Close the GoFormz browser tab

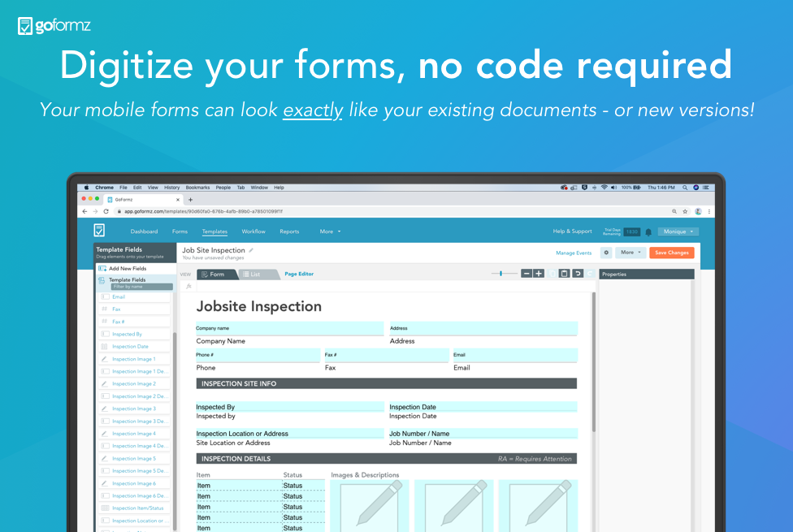(177, 200)
